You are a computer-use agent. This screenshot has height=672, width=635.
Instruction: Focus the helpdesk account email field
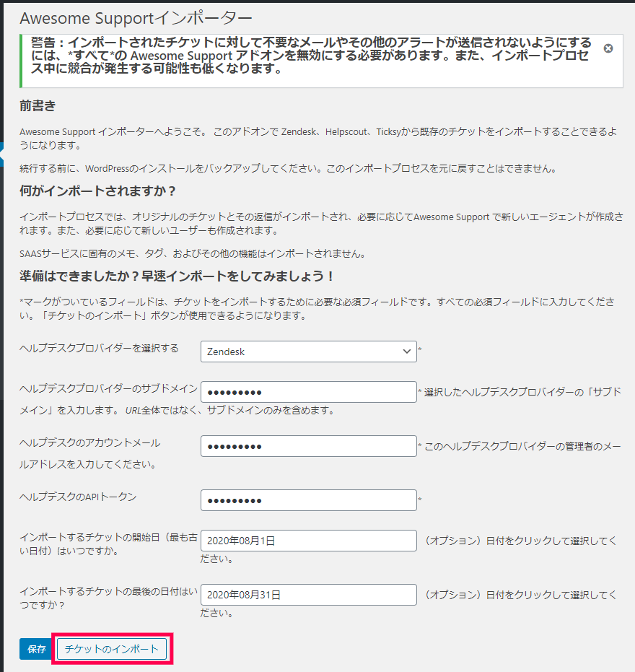pos(309,446)
